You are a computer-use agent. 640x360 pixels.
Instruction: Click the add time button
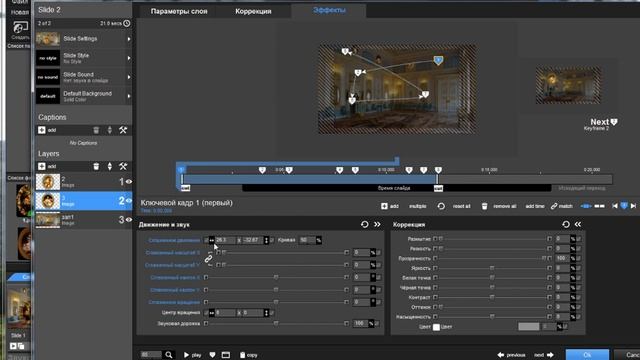point(535,206)
